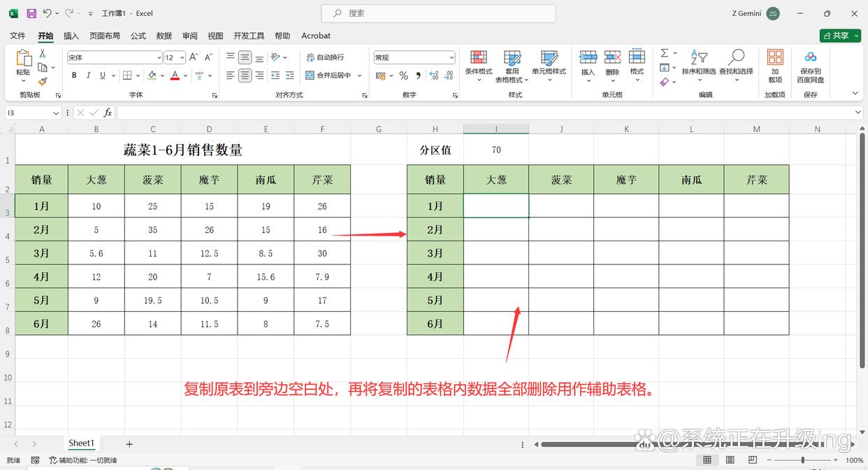Toggle Bold formatting
868x470 pixels.
[x=73, y=76]
